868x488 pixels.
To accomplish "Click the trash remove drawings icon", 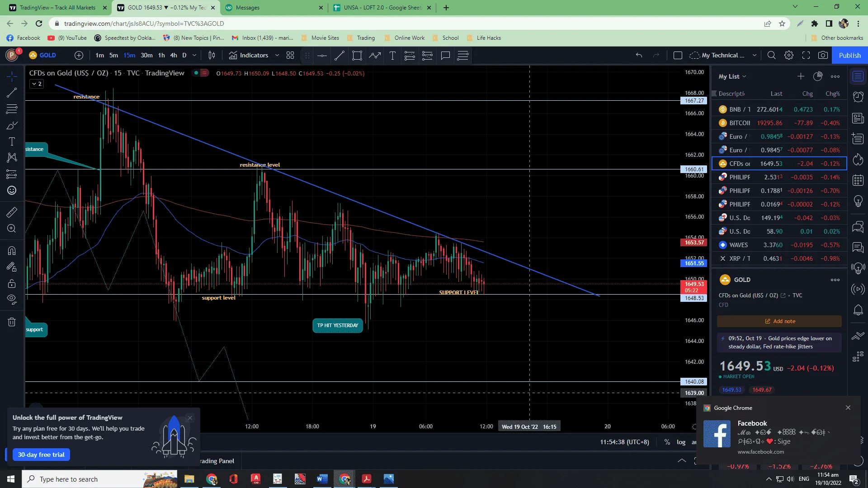I will pos(12,322).
